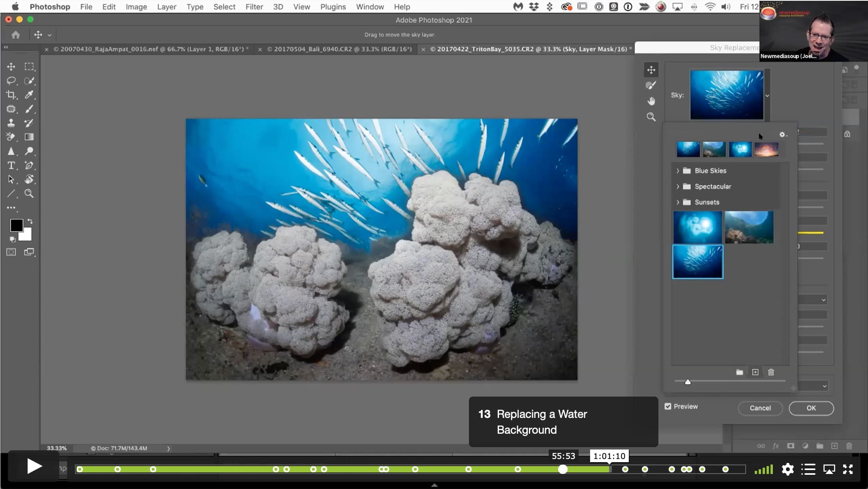Screen dimensions: 868x489
Task: Select the Hand tool in Sky Replacement
Action: pos(651,101)
